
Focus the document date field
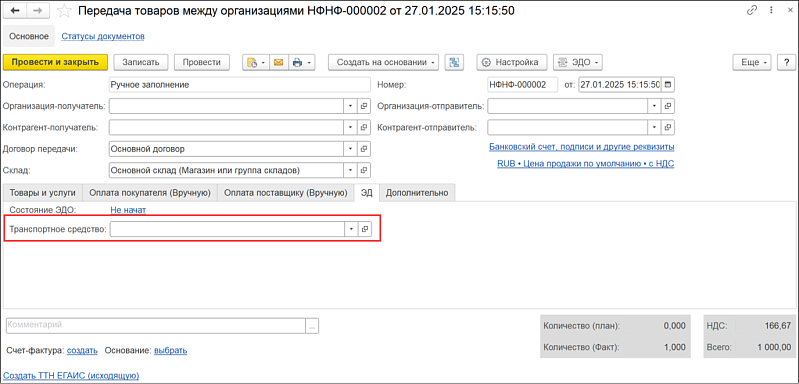pos(620,85)
